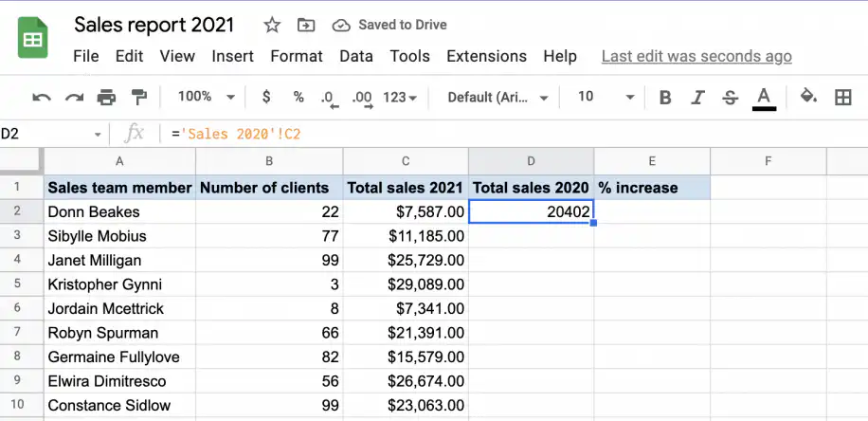868x421 pixels.
Task: Select the % increase header cell
Action: (652, 188)
